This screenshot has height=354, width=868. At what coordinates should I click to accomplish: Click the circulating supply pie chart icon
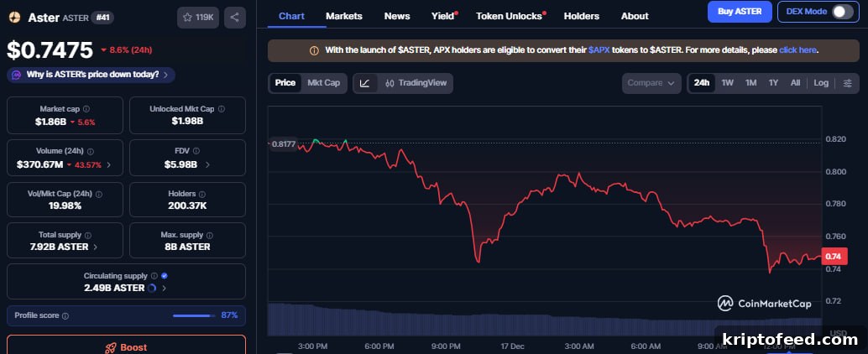point(152,289)
